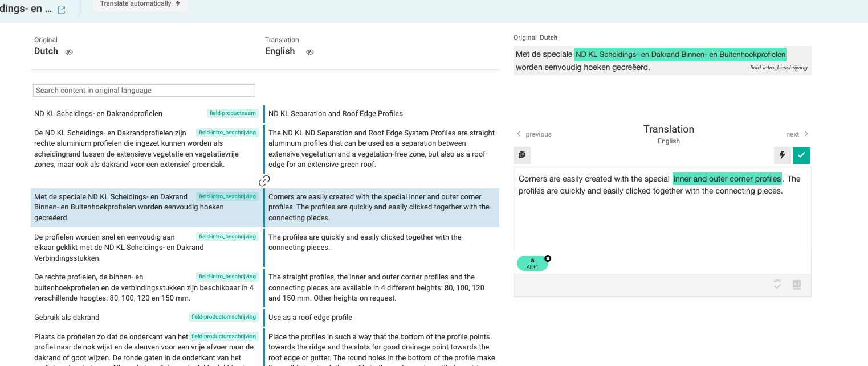Select highlighted source row starting "Met de speciale ND KL"
The height and width of the screenshot is (366, 868).
click(147, 207)
